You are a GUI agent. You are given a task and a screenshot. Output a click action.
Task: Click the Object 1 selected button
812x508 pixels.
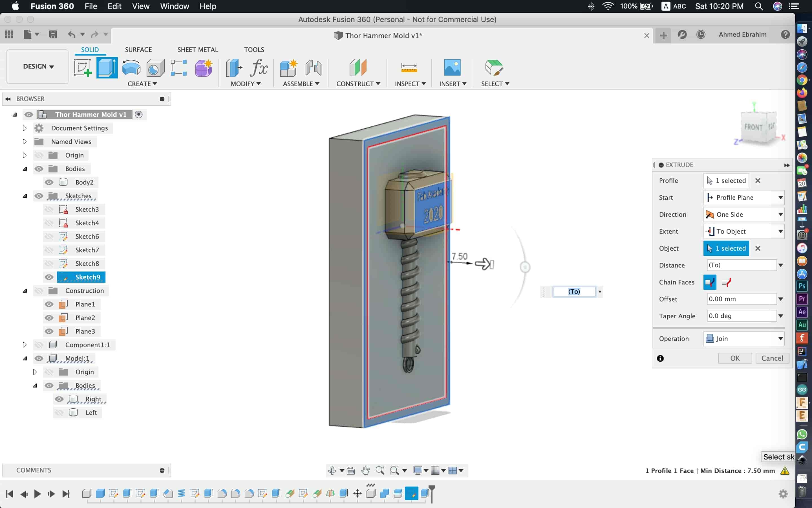pos(726,248)
